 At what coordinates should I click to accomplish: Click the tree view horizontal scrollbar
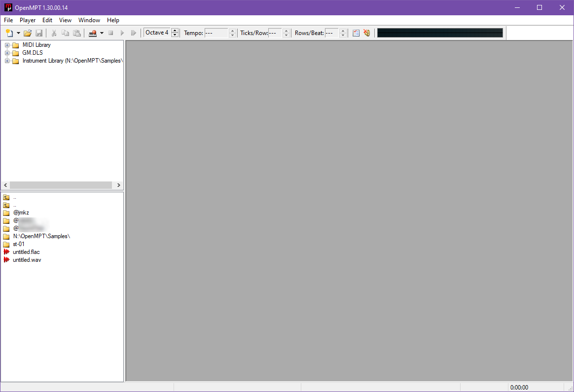point(61,185)
